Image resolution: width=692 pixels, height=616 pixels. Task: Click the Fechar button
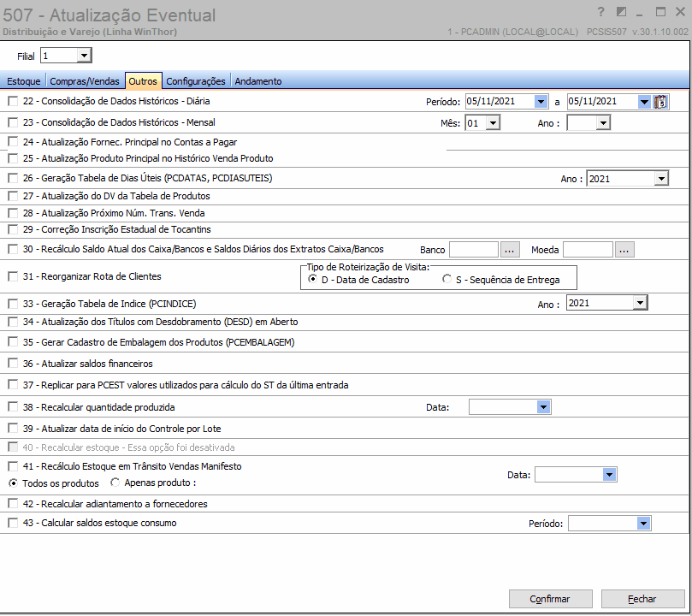click(x=642, y=599)
